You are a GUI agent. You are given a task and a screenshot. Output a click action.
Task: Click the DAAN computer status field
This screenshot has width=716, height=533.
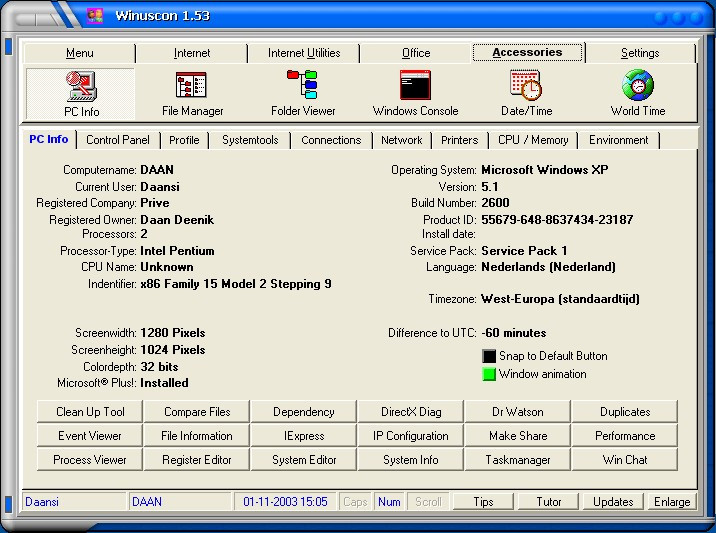[180, 501]
